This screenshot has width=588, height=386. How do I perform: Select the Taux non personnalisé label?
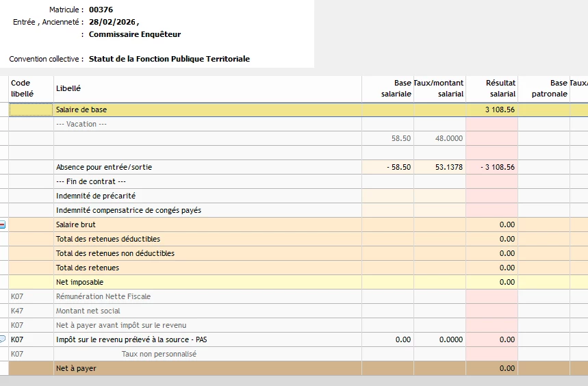(159, 354)
